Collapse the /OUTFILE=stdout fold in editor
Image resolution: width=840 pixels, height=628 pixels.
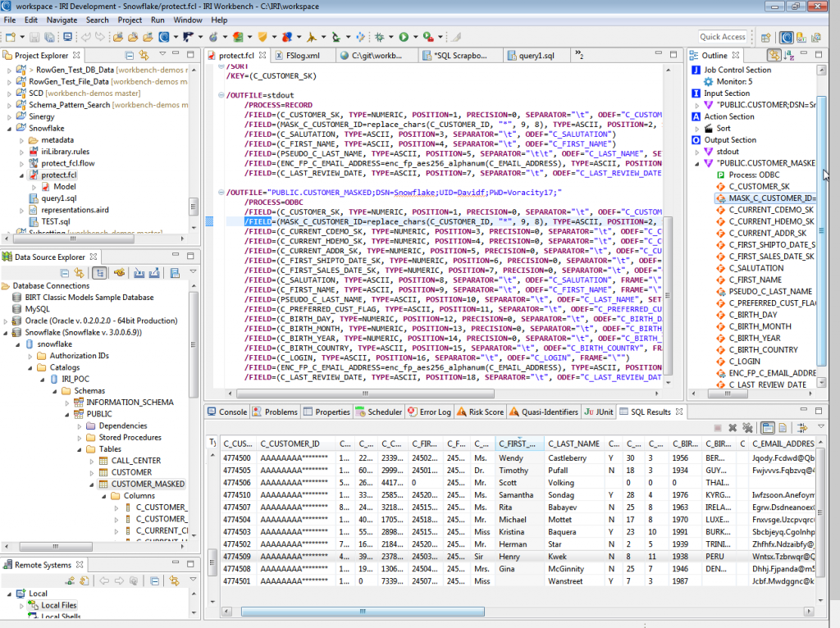point(221,95)
